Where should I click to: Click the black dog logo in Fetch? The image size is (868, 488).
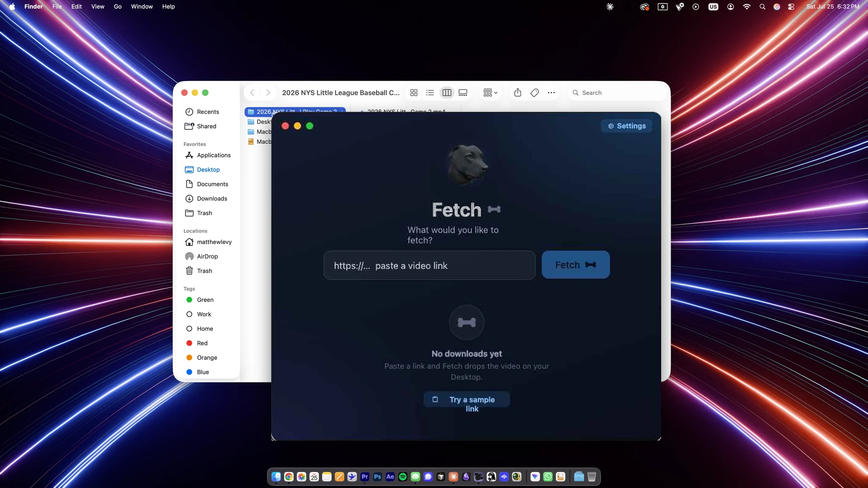point(467,165)
